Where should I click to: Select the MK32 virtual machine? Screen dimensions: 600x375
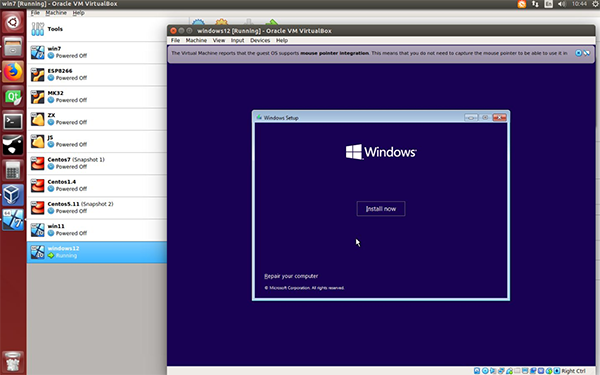[97, 96]
